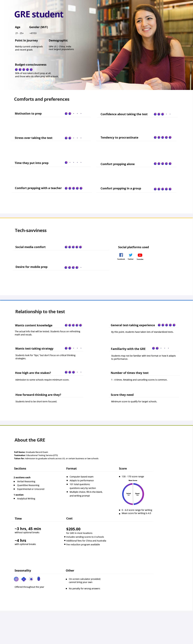Click the autumn leaf seasonality icon
Image resolution: width=193 pixels, height=644 pixels.
pyautogui.click(x=39, y=579)
